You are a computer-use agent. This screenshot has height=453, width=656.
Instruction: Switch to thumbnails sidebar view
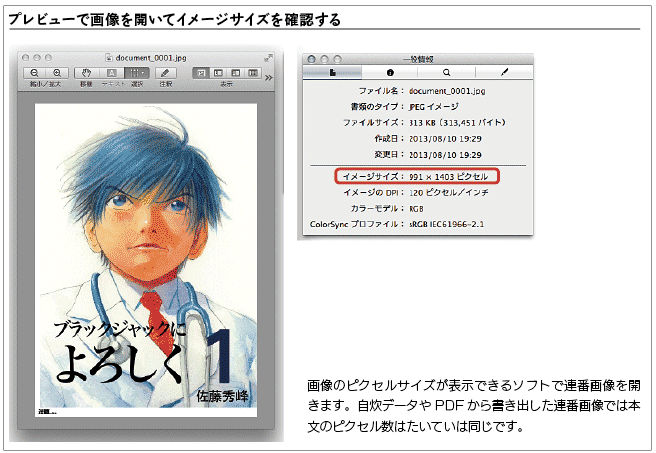pos(218,73)
